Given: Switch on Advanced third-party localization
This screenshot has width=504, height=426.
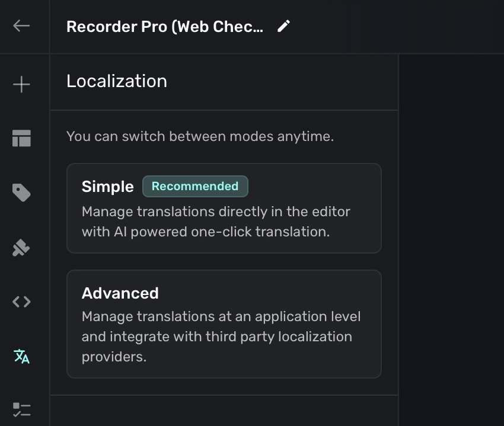Looking at the screenshot, I should tap(224, 323).
